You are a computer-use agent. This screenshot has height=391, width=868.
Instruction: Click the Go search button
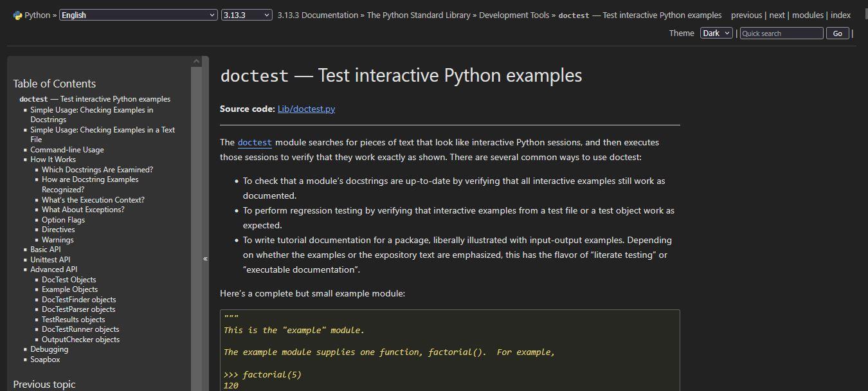point(837,33)
